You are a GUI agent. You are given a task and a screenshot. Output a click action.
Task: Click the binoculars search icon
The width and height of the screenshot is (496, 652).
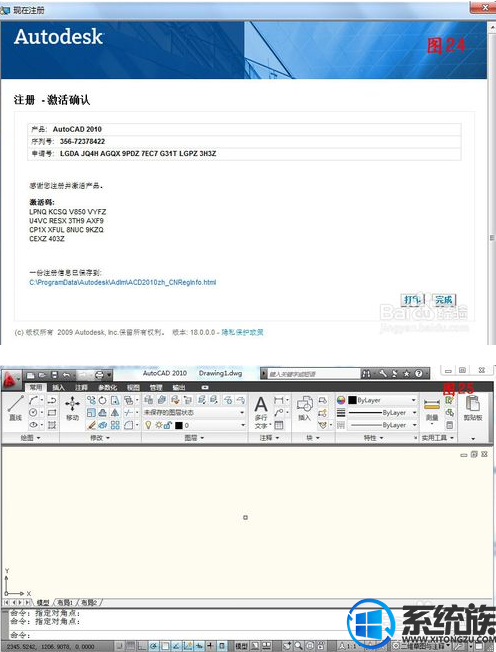coord(366,373)
